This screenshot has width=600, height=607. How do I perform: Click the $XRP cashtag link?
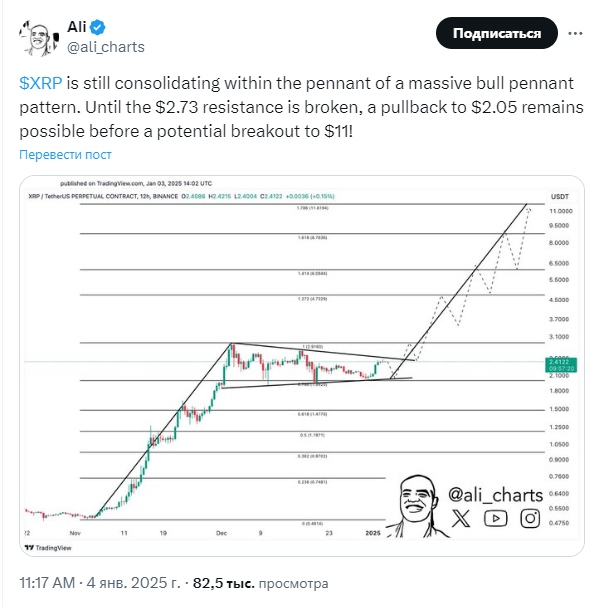41,83
